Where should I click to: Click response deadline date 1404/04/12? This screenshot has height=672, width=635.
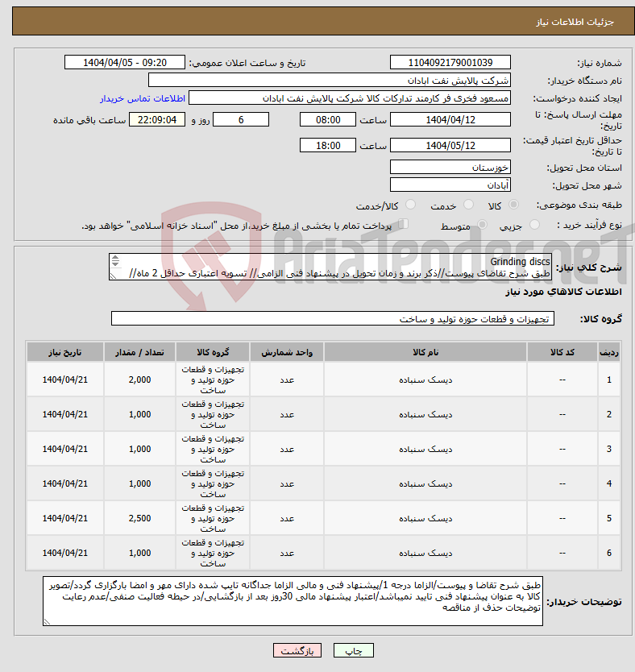[450, 120]
